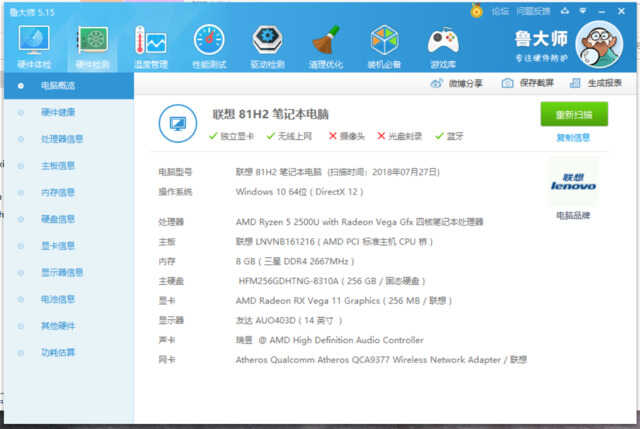The image size is (640, 429).
Task: Click the gold medal icon in title bar
Action: pos(476,11)
